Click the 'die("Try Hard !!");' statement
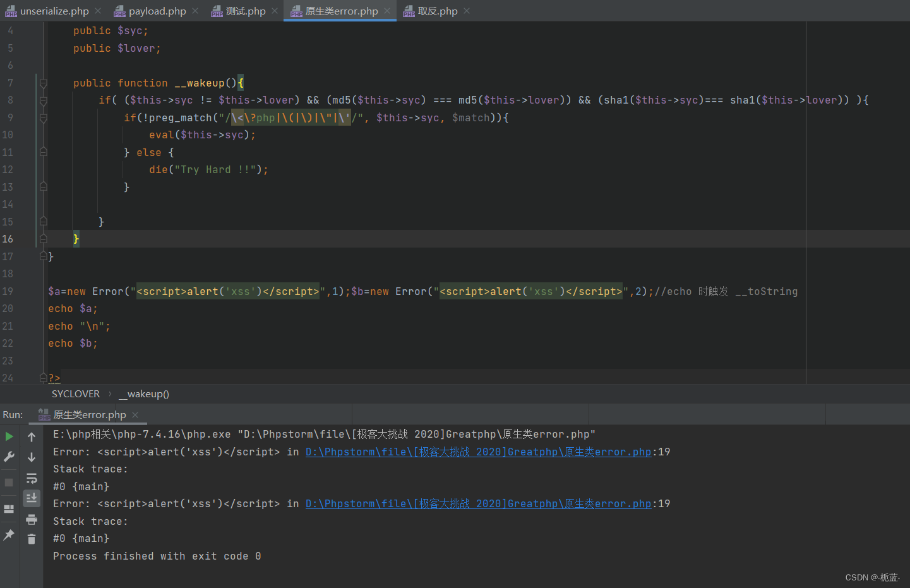 208,170
